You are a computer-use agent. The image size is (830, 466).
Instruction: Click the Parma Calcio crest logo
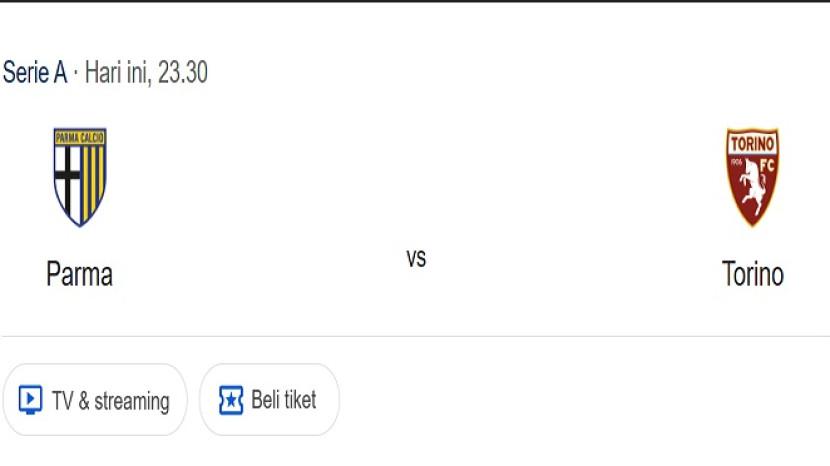click(80, 177)
